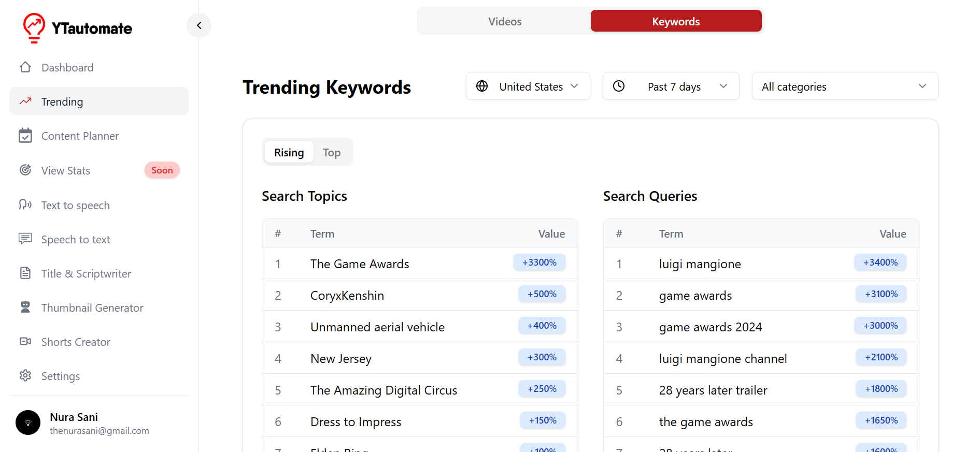Collapse the sidebar with the chevron button
980x452 pixels.
199,25
